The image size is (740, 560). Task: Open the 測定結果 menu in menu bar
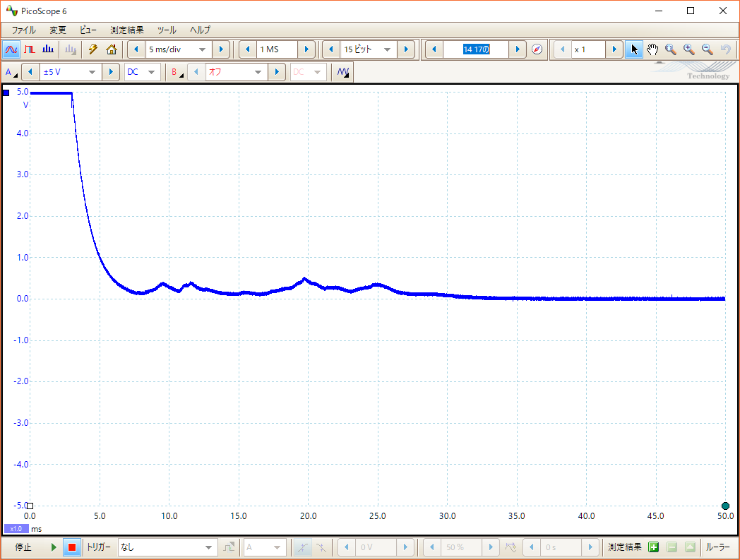click(126, 30)
